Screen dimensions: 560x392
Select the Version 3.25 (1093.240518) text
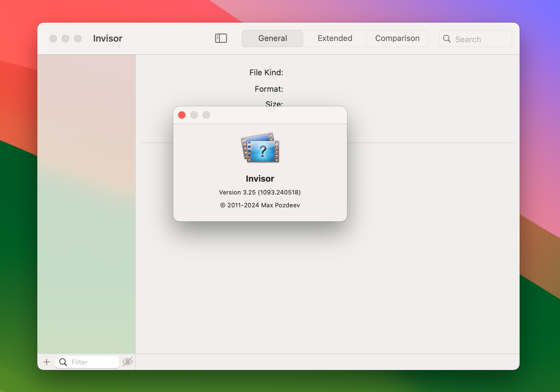point(260,192)
